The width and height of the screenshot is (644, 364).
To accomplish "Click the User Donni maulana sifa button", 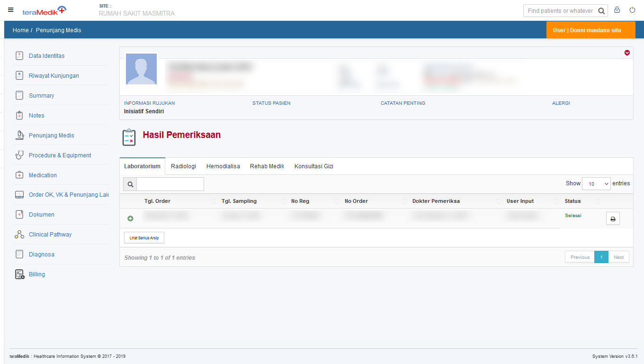I will [590, 30].
